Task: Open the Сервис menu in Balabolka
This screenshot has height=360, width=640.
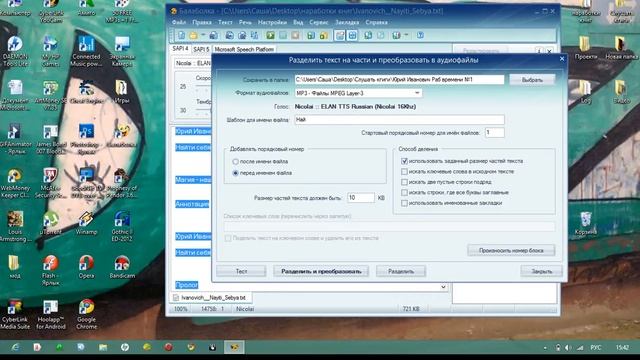Action: (319, 22)
